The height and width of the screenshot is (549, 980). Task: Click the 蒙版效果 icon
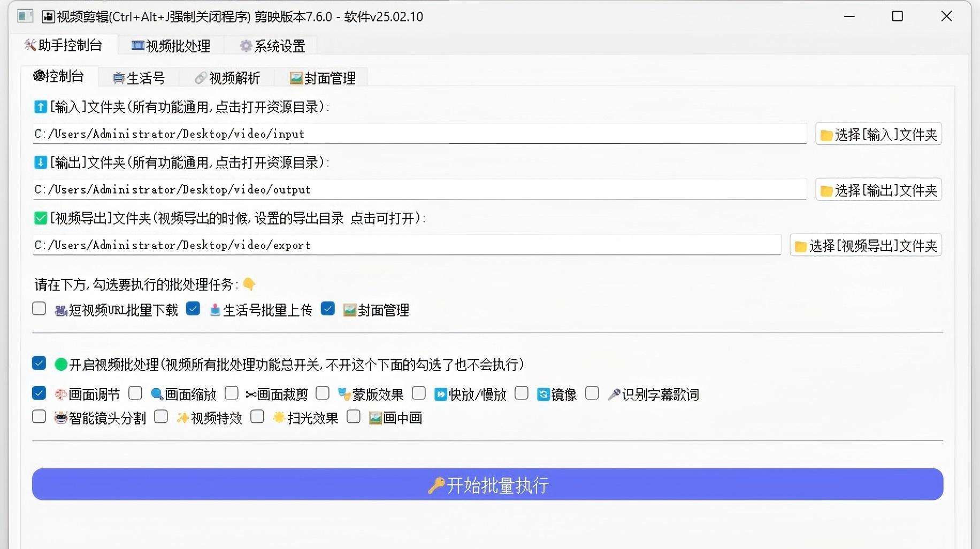(344, 395)
